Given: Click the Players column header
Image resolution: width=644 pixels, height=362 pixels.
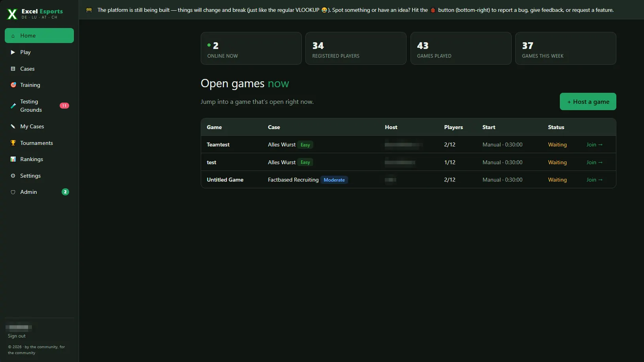Looking at the screenshot, I should pos(454,127).
